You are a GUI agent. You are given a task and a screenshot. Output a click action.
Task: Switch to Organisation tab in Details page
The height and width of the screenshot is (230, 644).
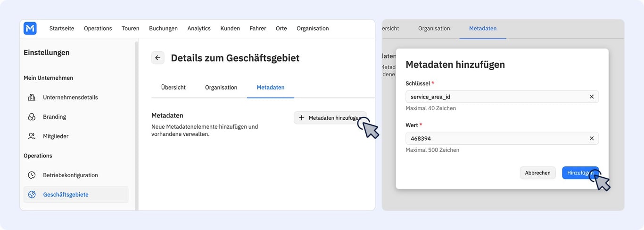[221, 88]
